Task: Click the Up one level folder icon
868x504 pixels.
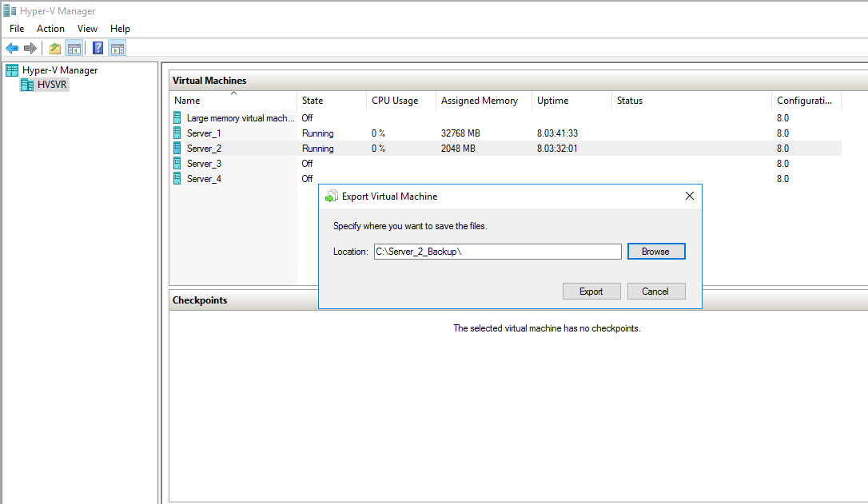Action: pyautogui.click(x=55, y=49)
